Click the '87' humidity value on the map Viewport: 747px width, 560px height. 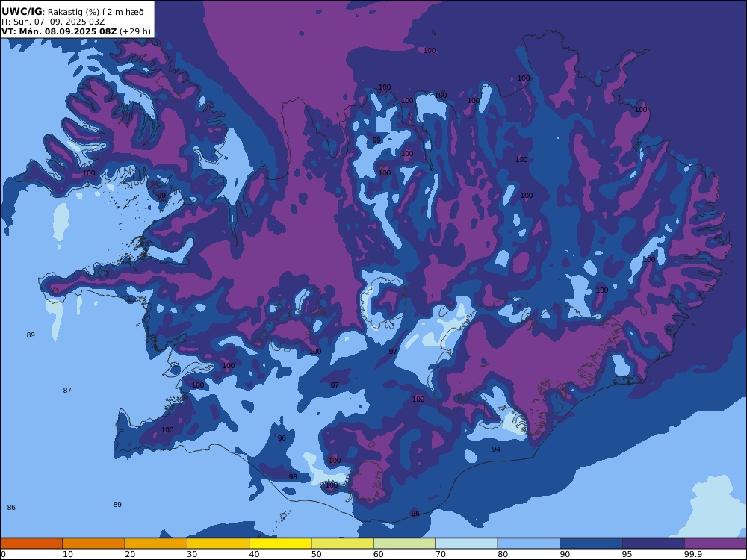67,391
